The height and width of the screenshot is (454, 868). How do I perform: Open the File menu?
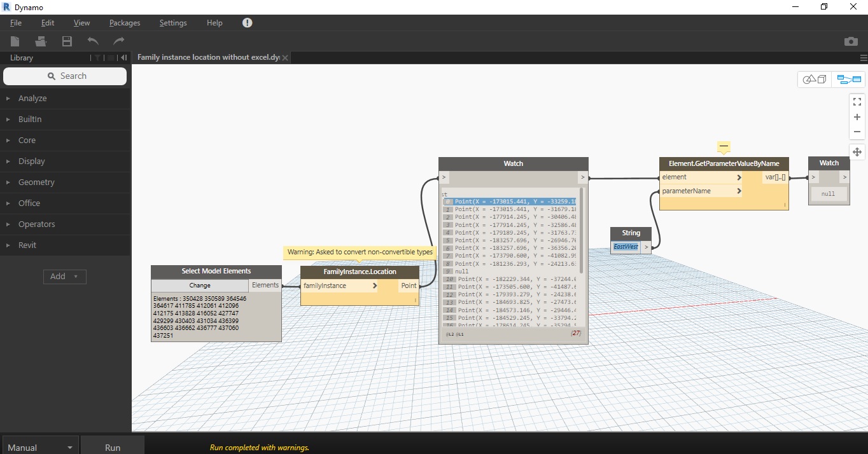click(16, 23)
